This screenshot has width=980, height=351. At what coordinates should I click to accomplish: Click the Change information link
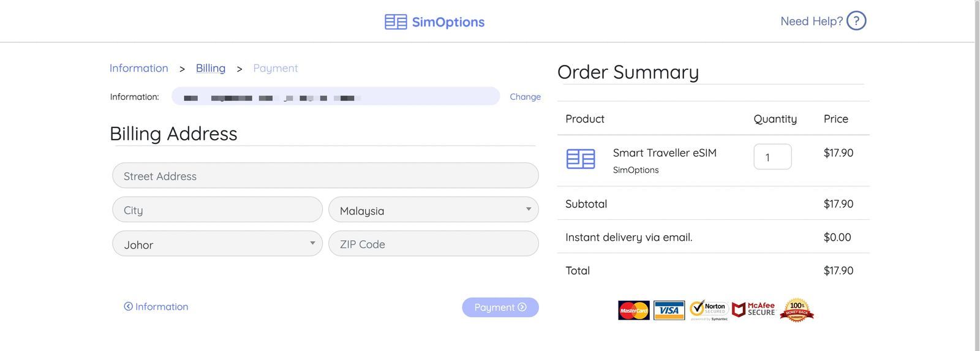526,97
